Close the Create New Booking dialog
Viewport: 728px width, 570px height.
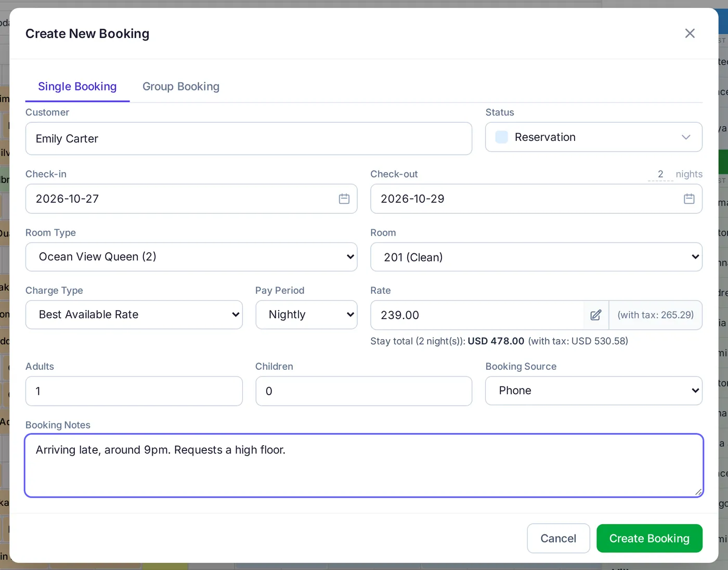click(x=690, y=33)
